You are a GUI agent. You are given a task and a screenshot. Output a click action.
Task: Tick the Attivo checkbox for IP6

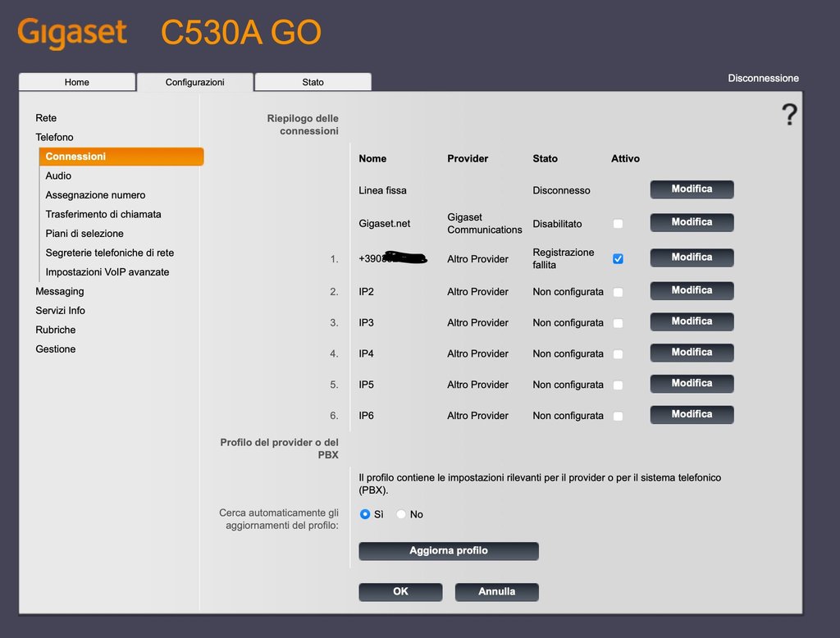tap(618, 417)
